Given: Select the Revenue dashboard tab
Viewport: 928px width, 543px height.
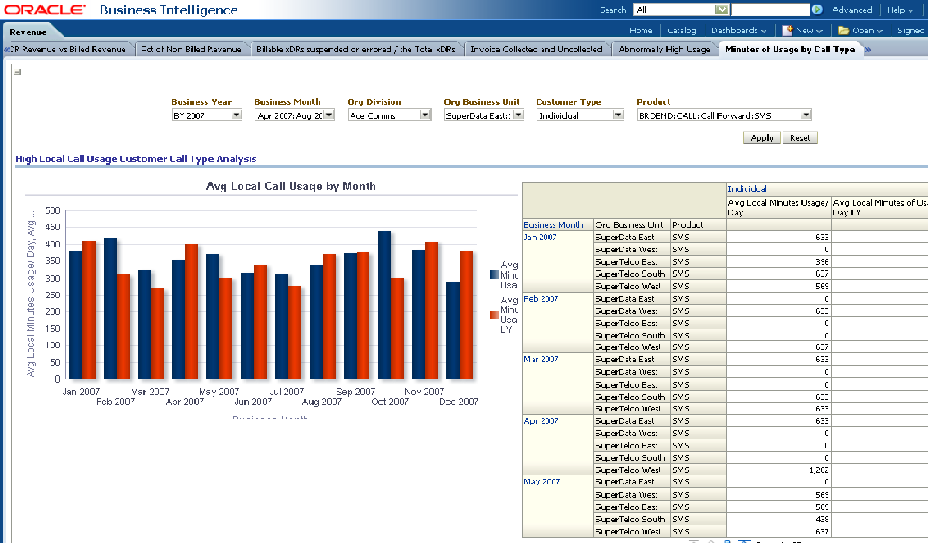Looking at the screenshot, I should click(x=28, y=32).
